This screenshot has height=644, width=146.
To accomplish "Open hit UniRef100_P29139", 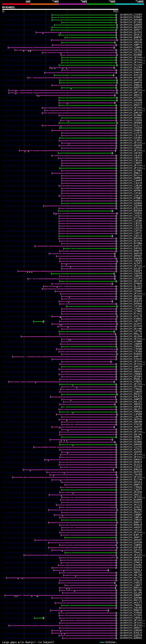I will [x=131, y=40].
